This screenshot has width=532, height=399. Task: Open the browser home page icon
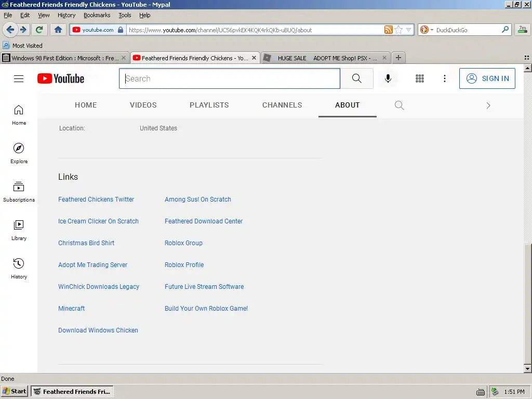pos(58,30)
